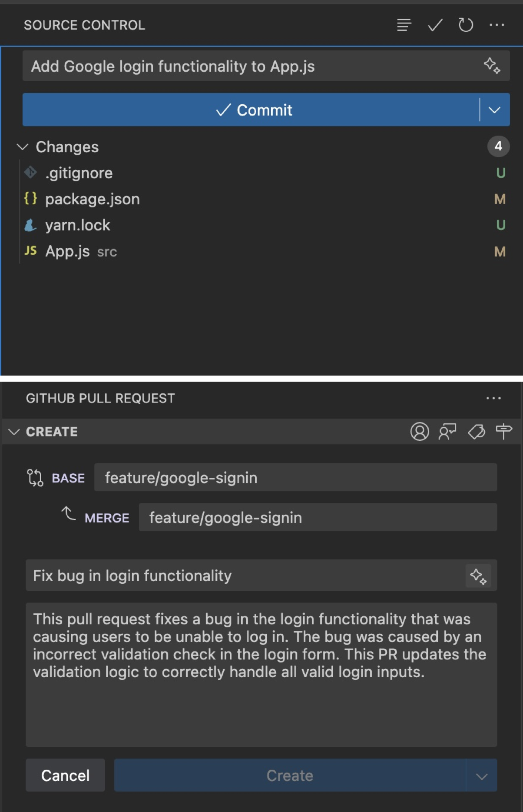Apply labels using the tag icon

[x=476, y=432]
